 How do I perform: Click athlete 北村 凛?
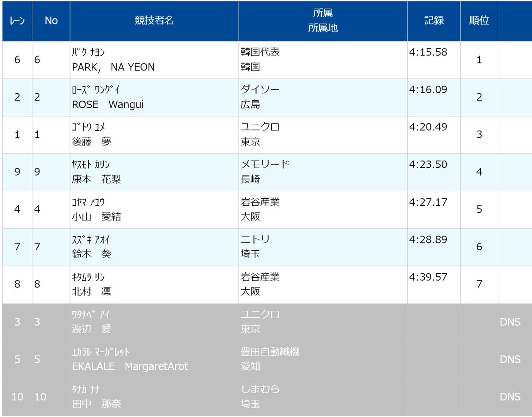92,292
